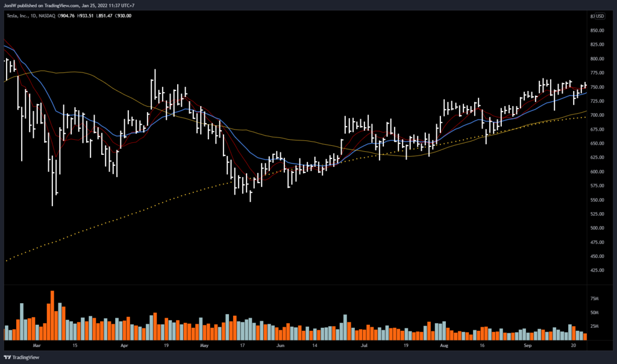This screenshot has width=617, height=364.
Task: Select the Aug date label
Action: [x=444, y=347]
